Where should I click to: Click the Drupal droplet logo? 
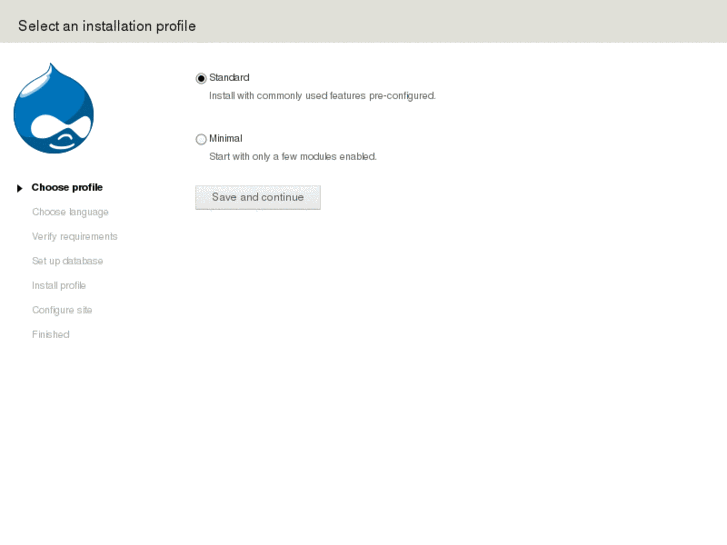point(53,109)
